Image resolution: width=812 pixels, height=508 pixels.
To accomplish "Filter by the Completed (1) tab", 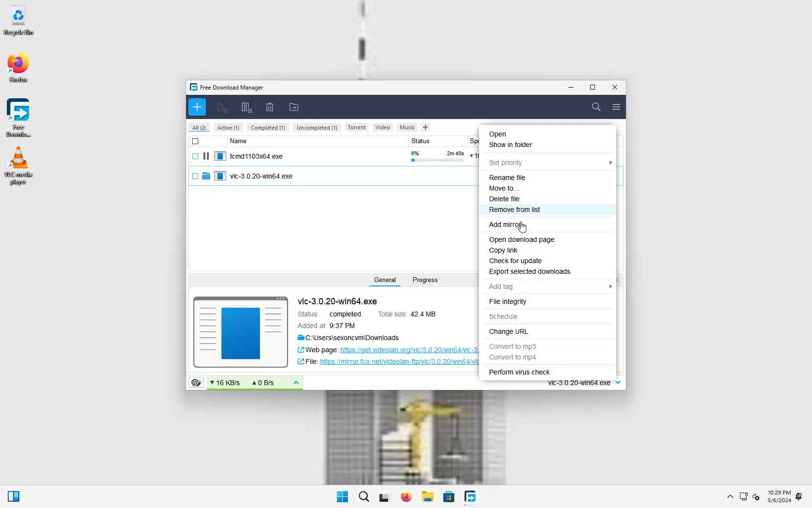I will click(268, 128).
